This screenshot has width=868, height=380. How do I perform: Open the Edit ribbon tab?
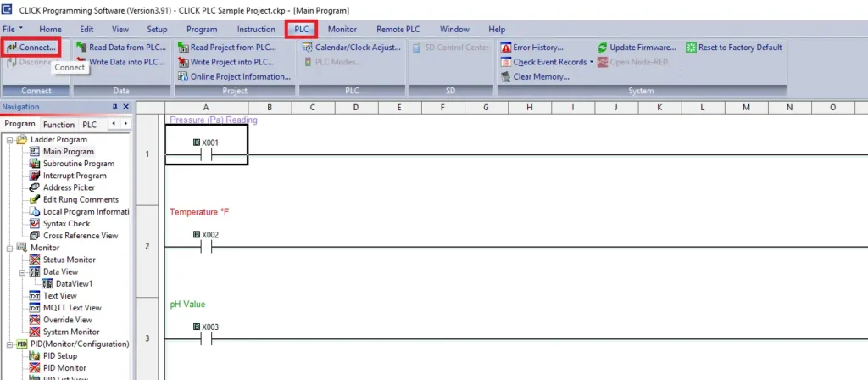86,30
